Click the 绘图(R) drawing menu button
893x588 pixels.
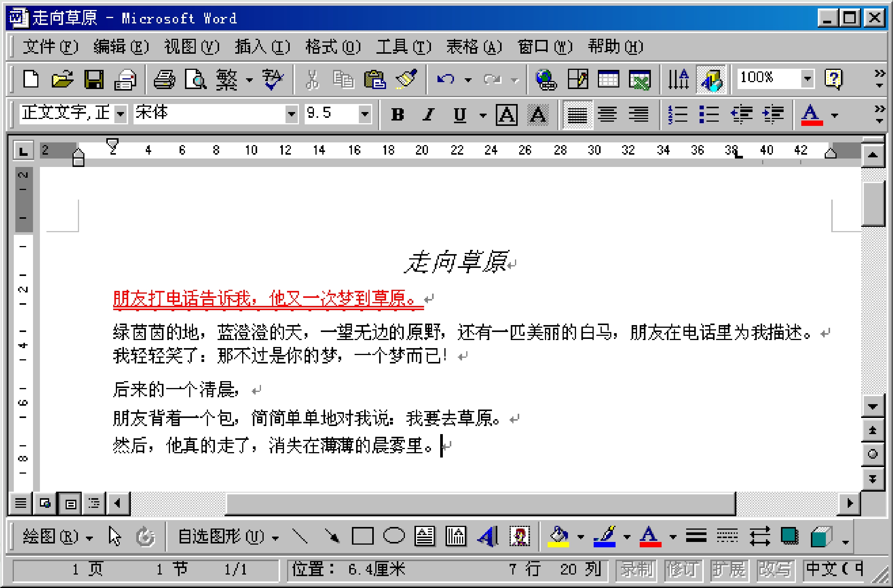(x=58, y=537)
